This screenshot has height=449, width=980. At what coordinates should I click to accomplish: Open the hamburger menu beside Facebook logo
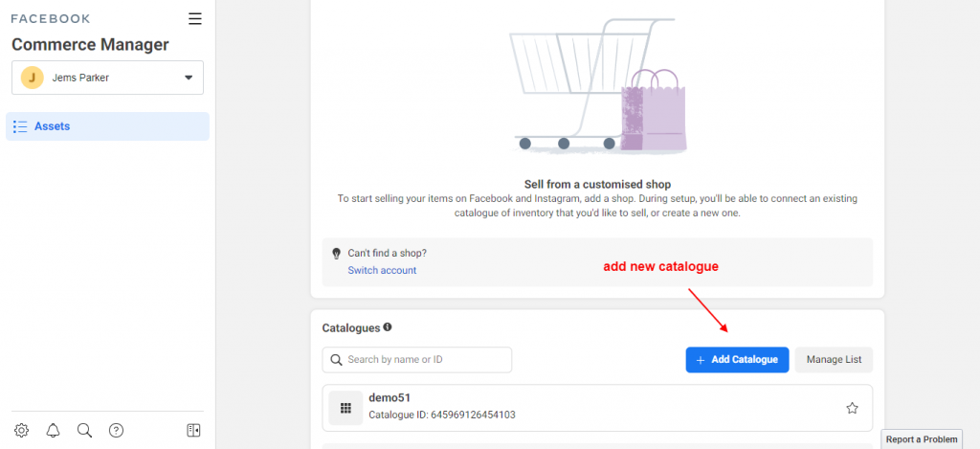[195, 19]
